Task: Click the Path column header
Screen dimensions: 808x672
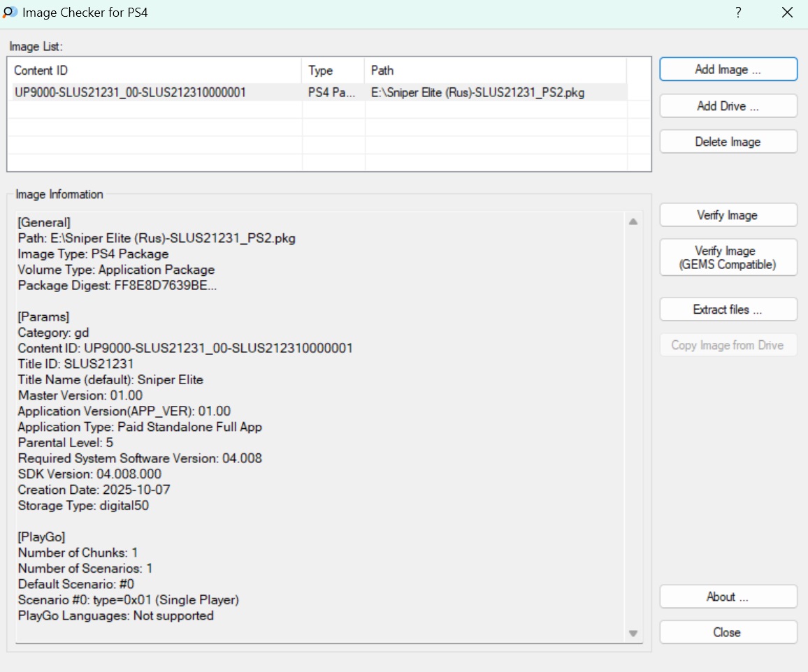Action: (495, 71)
